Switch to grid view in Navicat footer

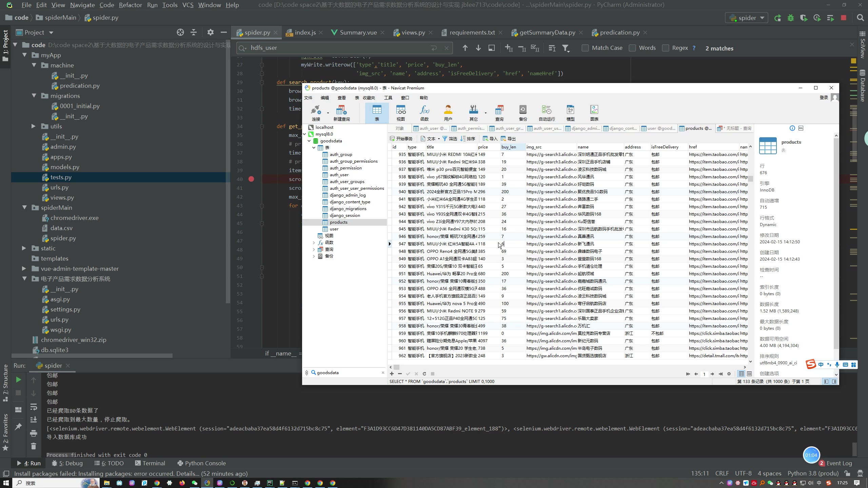741,374
